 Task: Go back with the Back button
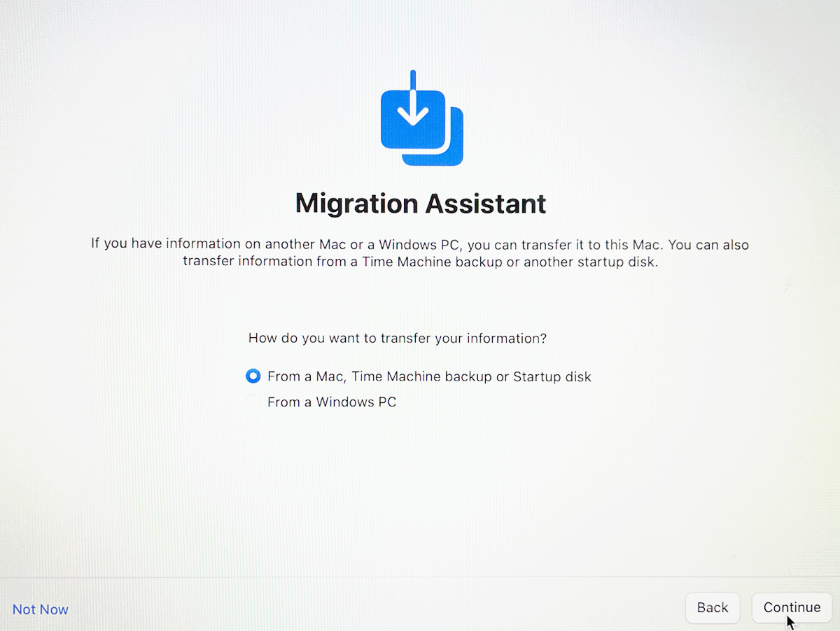(712, 608)
